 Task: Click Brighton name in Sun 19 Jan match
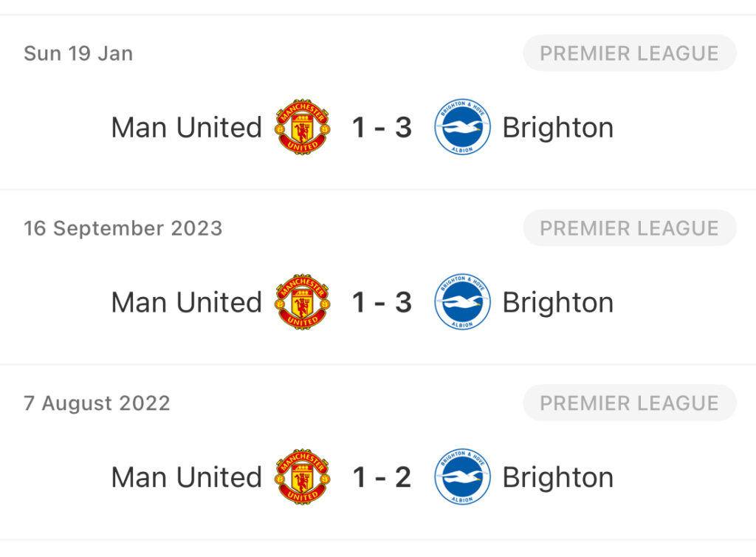pos(558,128)
